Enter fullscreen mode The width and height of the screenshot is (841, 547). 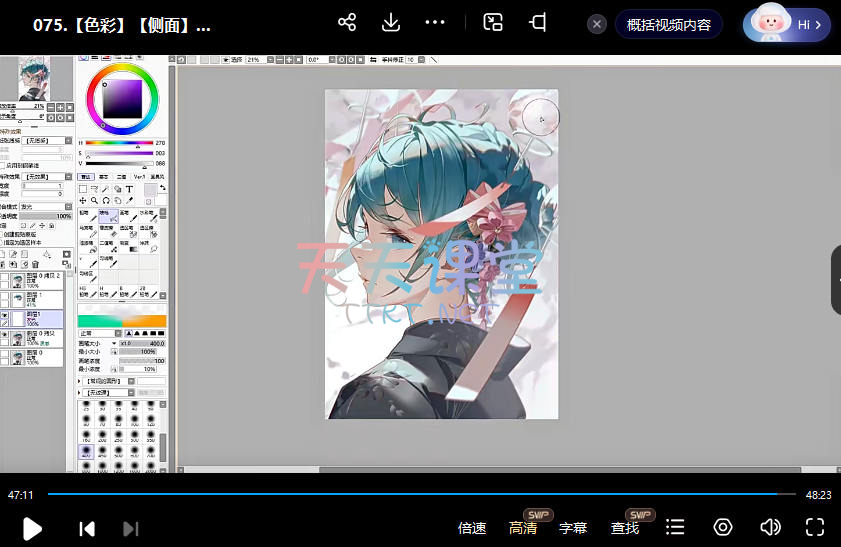pos(815,527)
